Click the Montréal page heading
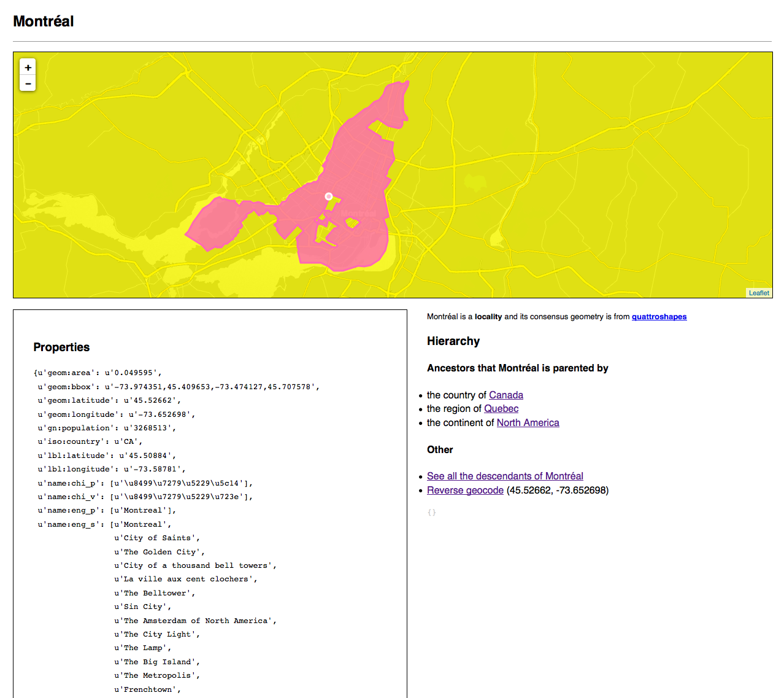This screenshot has width=784, height=698. 44,21
